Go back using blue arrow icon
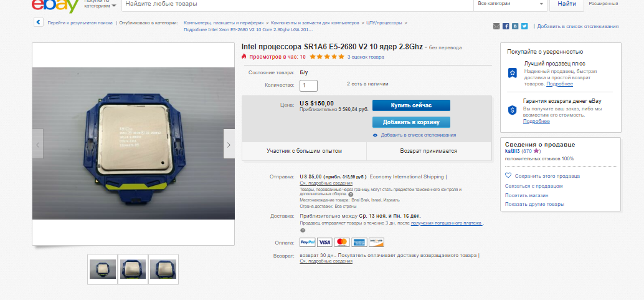644x300 pixels. click(x=38, y=22)
